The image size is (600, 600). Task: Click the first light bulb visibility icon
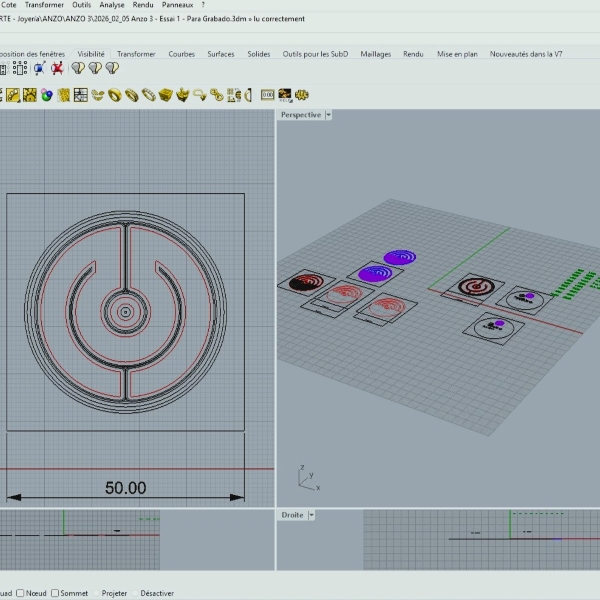[78, 68]
